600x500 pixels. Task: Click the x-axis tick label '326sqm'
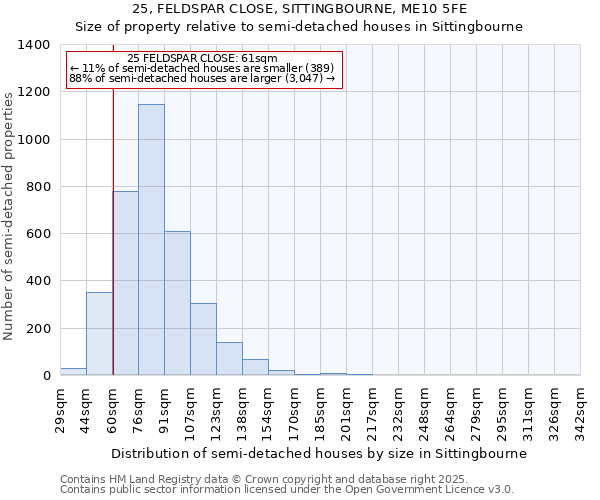554,414
